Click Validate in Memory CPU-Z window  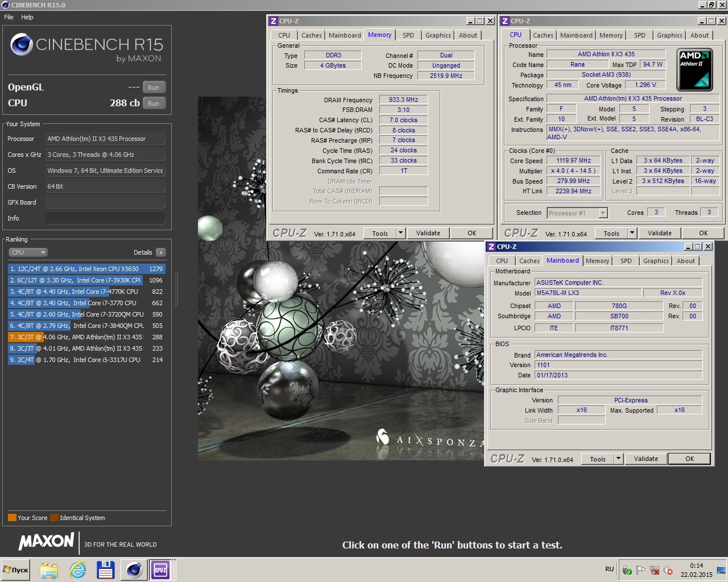[x=428, y=233]
